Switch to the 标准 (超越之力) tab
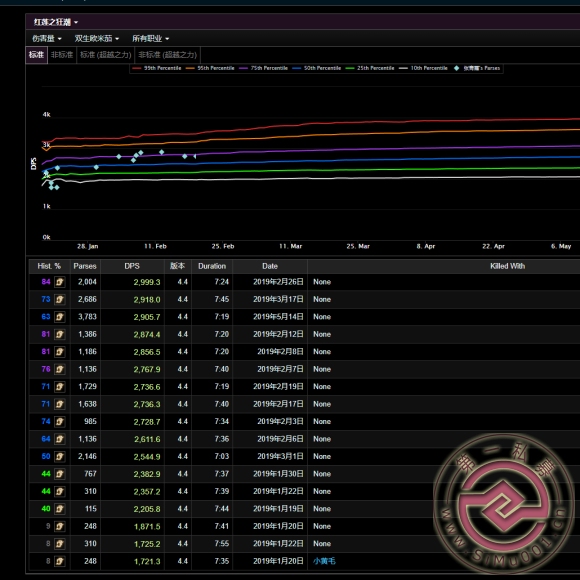Viewport: 580px width, 580px height. (106, 55)
